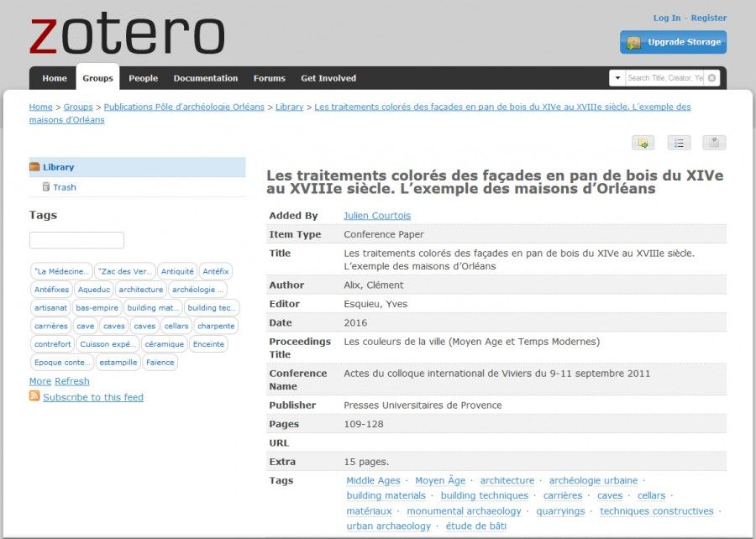756x539 pixels.
Task: Click the Trash icon in the sidebar
Action: coord(47,186)
